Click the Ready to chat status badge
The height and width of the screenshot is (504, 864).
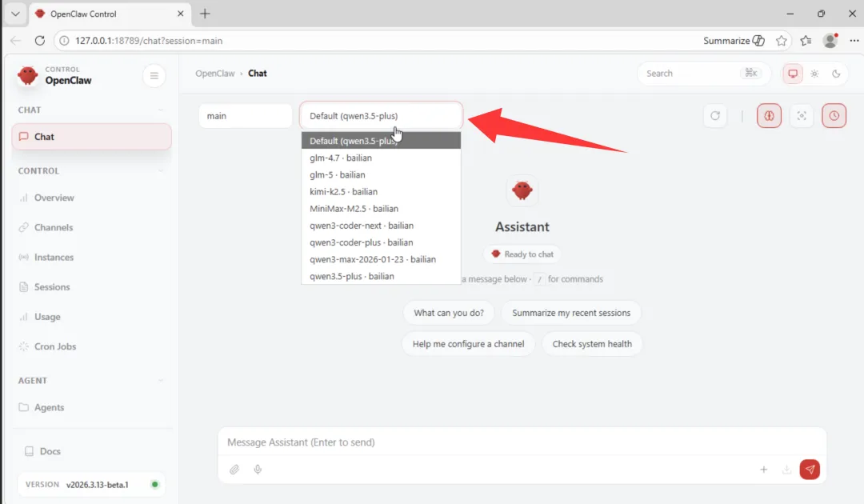[522, 254]
